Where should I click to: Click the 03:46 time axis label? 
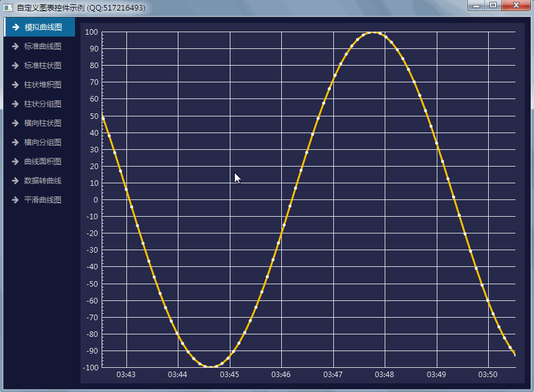[281, 375]
